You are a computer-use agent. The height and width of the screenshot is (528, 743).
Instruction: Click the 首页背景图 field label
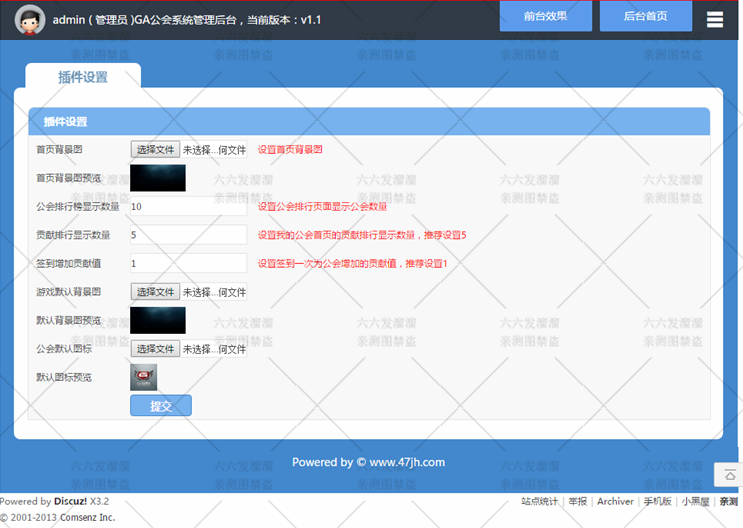tap(59, 150)
